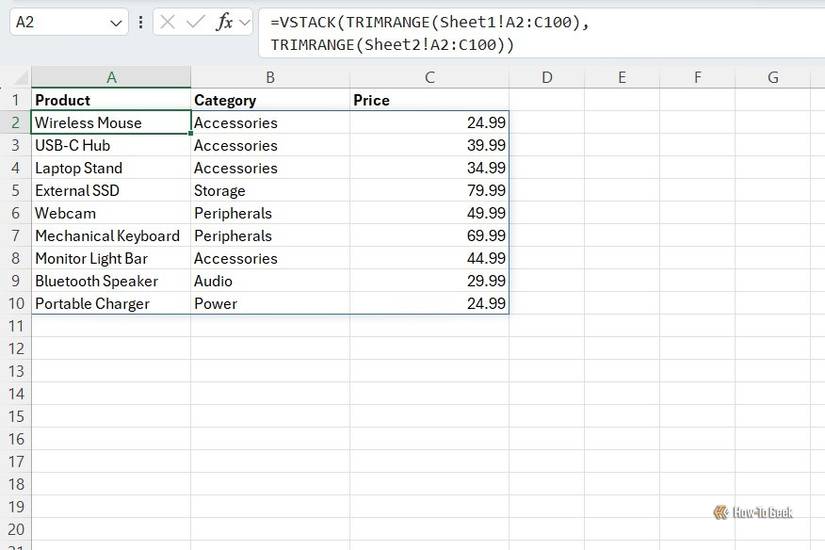Click the 49.99 price cell

coord(429,213)
